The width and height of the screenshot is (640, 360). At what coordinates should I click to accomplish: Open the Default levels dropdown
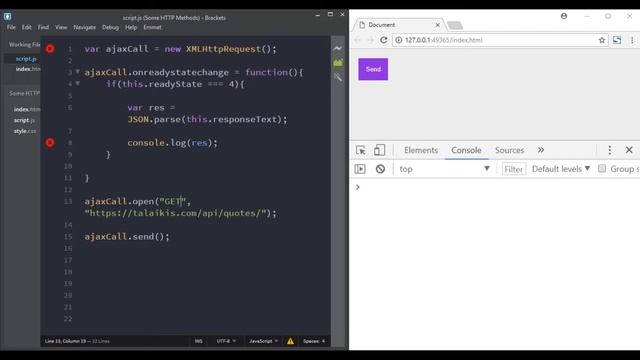point(561,169)
